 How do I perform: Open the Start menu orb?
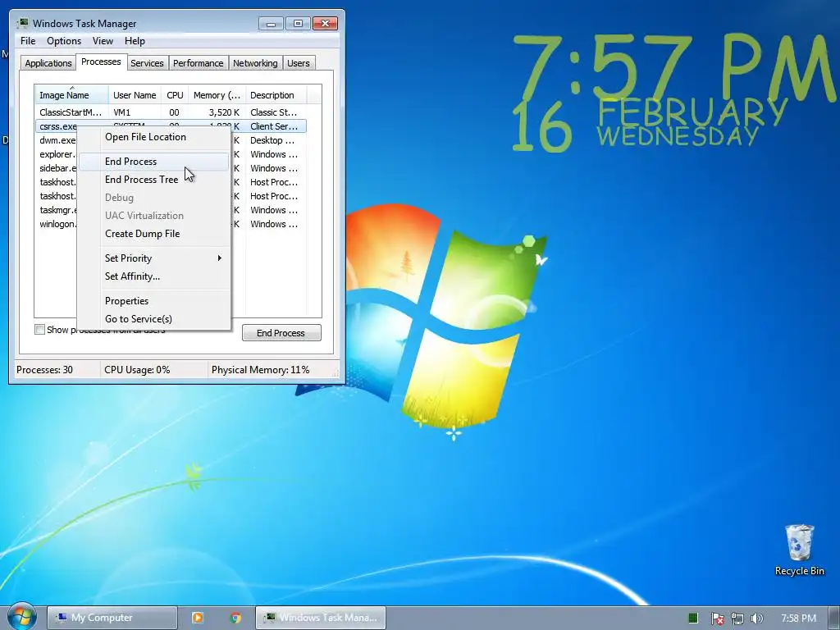pos(21,617)
